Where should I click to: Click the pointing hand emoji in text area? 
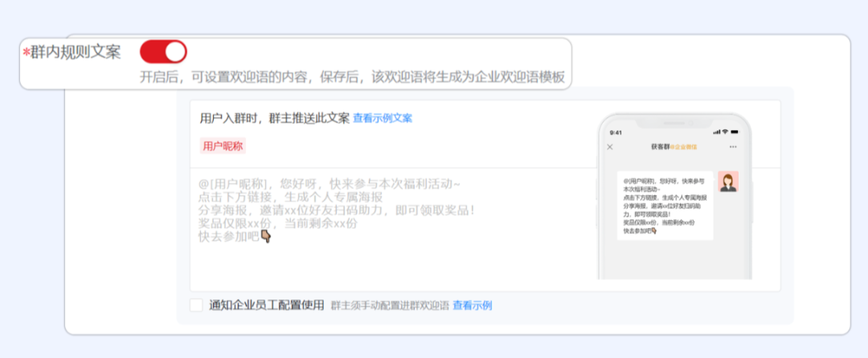coord(266,237)
